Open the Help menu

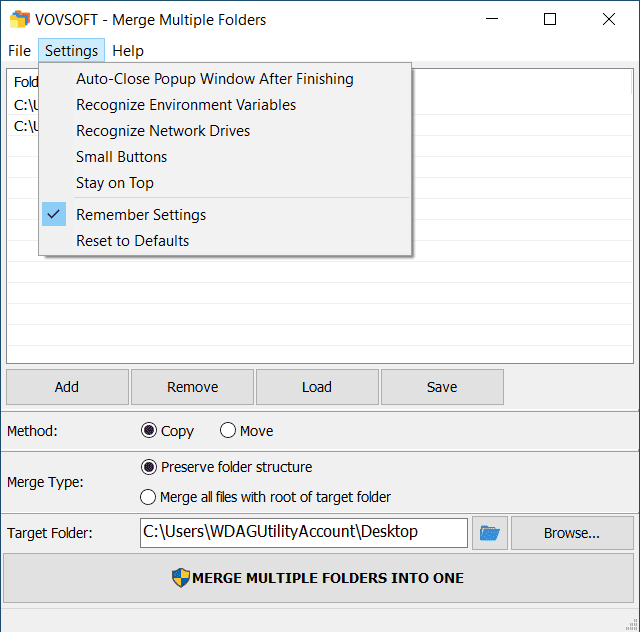(128, 51)
